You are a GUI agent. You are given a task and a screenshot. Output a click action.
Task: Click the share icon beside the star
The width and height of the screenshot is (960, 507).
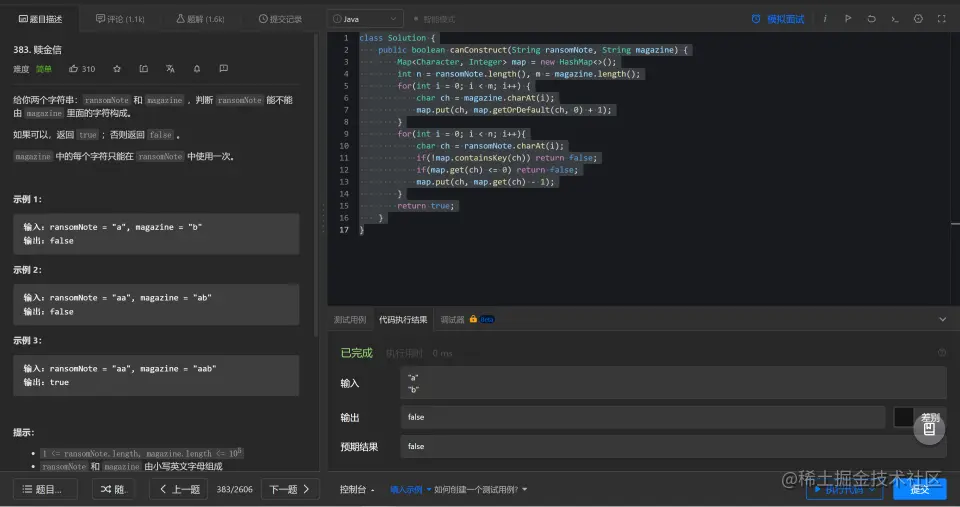[143, 69]
